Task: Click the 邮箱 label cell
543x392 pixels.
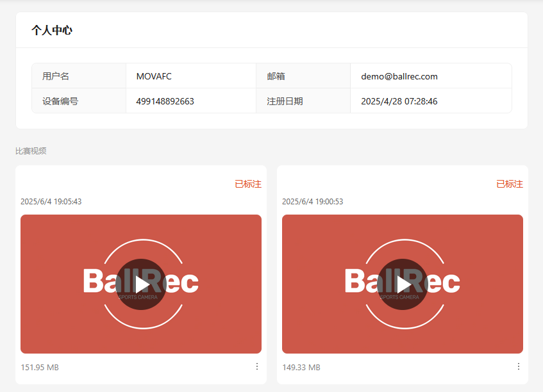Action: [303, 76]
